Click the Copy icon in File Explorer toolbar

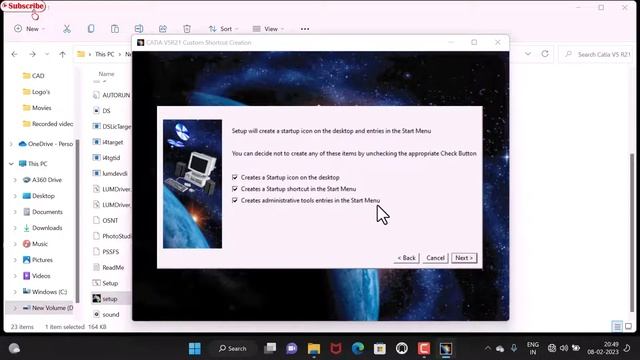pos(91,29)
